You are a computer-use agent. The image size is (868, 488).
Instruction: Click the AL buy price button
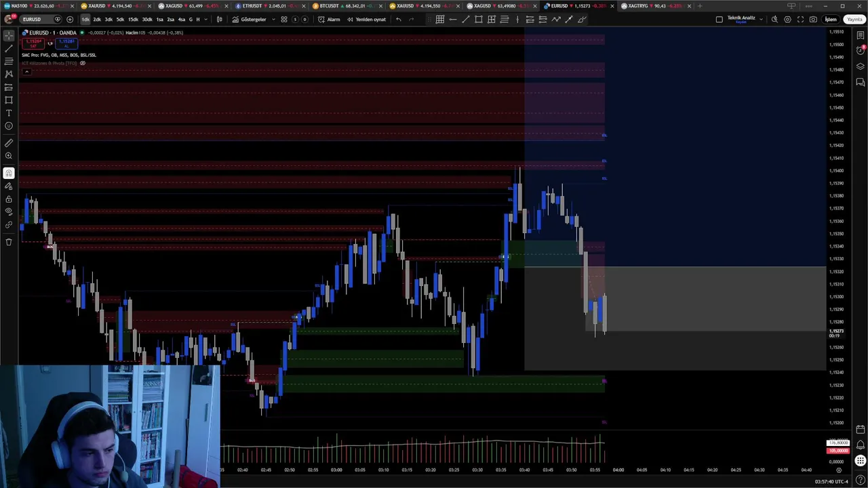click(66, 43)
